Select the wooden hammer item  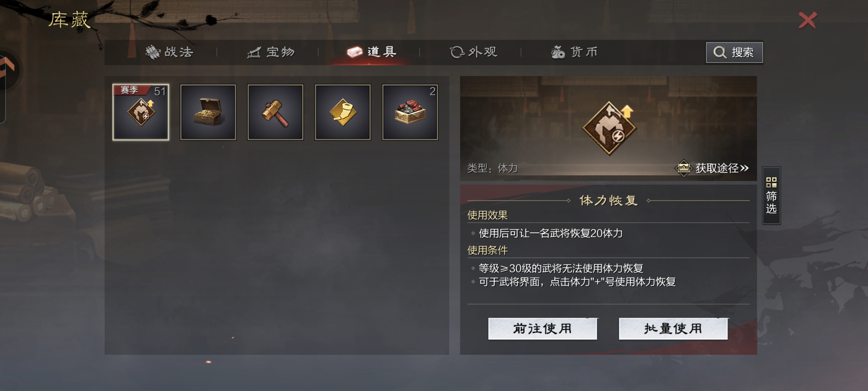275,112
